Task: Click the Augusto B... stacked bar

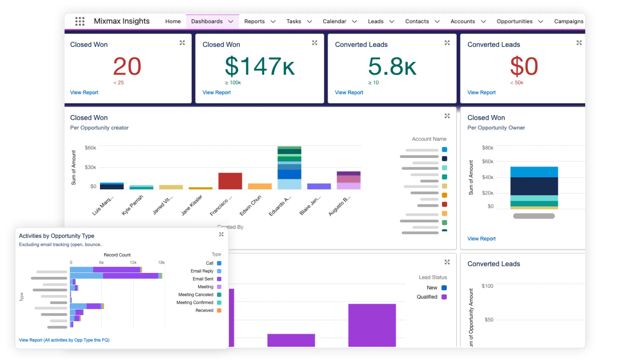Action: tap(349, 180)
